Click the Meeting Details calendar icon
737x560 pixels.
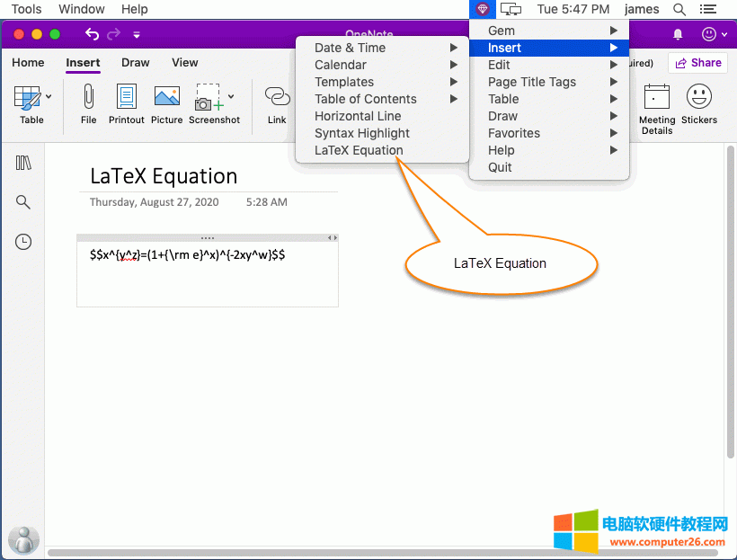(x=657, y=97)
